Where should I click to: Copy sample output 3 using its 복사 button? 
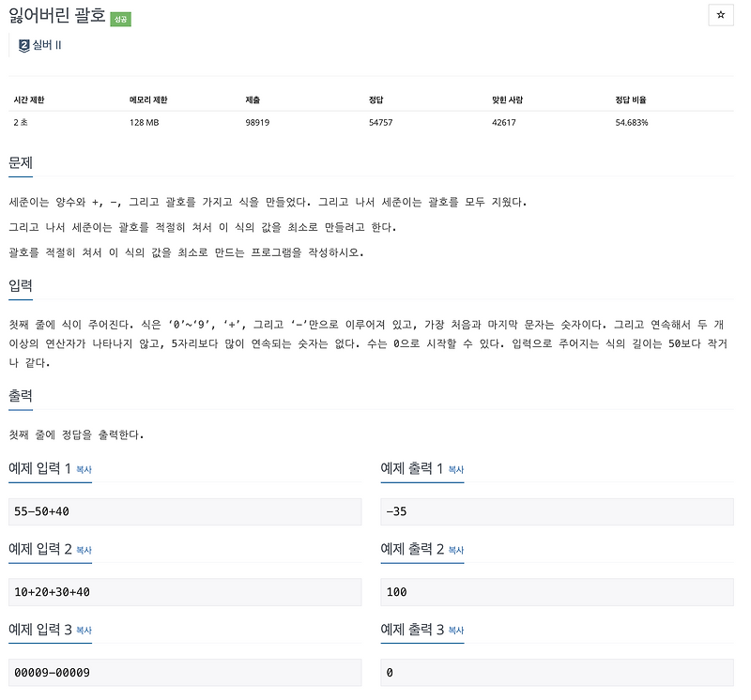click(457, 631)
